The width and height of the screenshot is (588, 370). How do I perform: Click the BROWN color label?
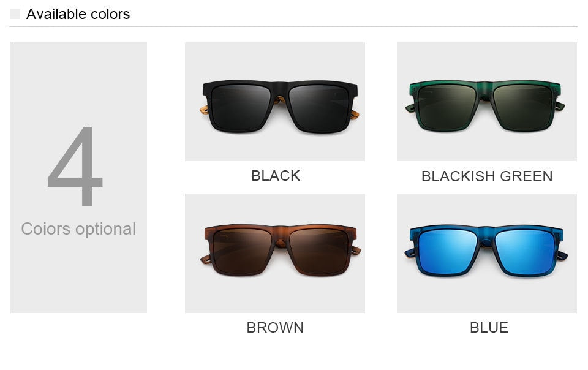[x=275, y=328]
